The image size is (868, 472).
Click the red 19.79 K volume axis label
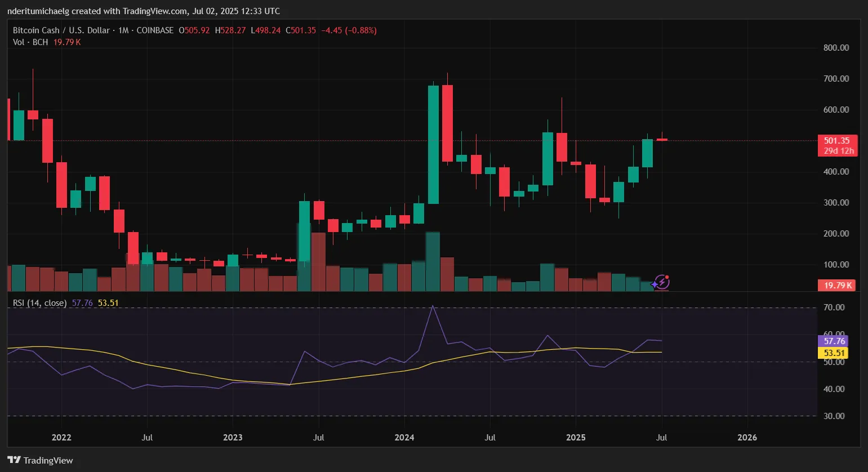click(837, 286)
